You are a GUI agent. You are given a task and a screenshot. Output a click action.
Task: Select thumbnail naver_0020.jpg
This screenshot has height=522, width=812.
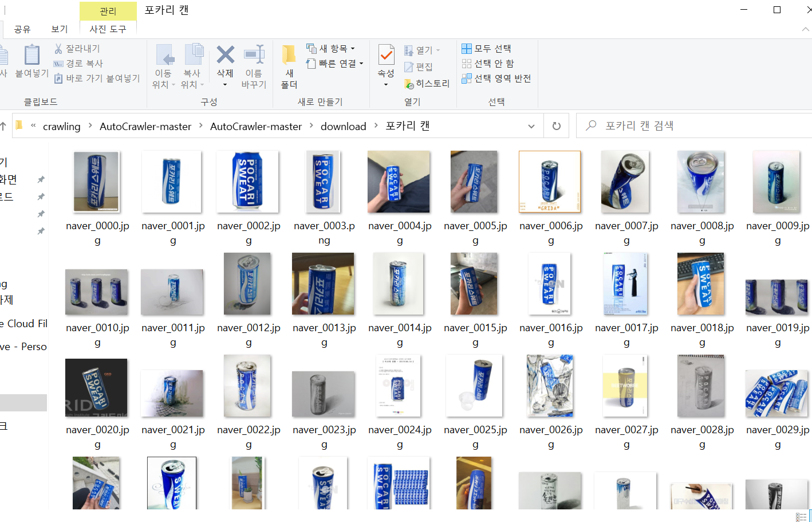tap(96, 387)
